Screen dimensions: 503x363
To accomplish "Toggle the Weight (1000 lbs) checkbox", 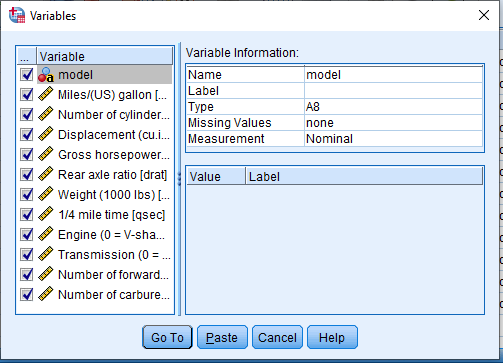I will 27,195.
